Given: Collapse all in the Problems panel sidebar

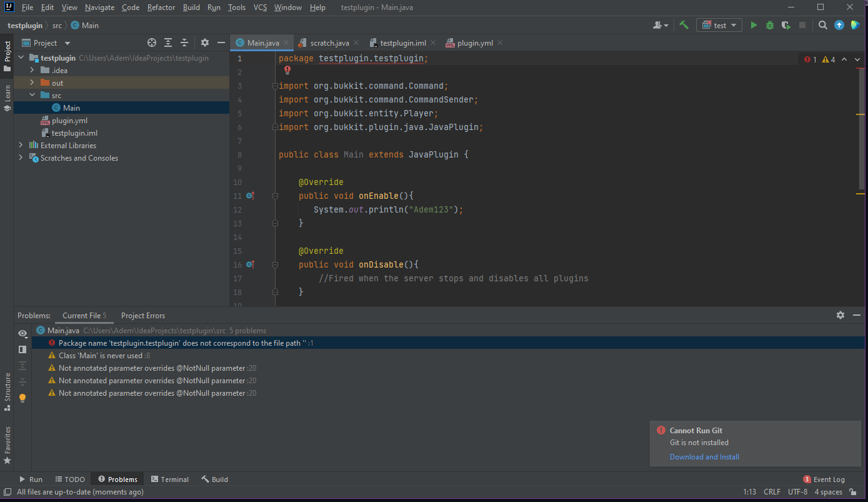Looking at the screenshot, I should 22,381.
